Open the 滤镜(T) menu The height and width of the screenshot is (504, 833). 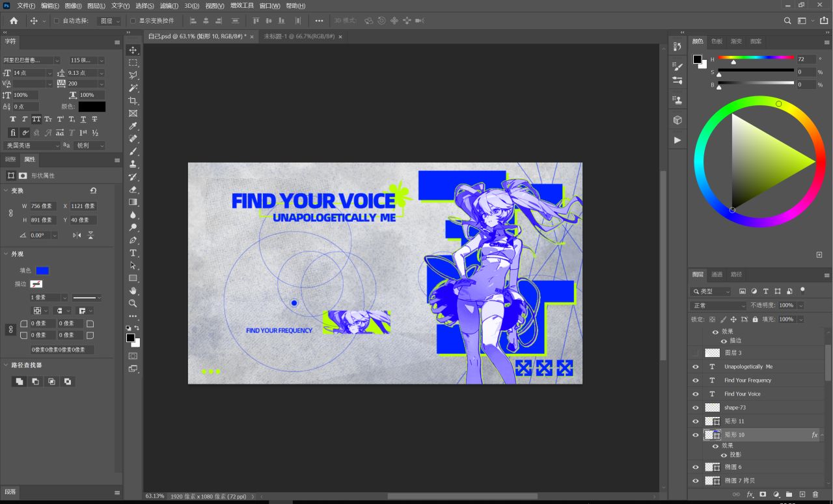click(x=170, y=5)
